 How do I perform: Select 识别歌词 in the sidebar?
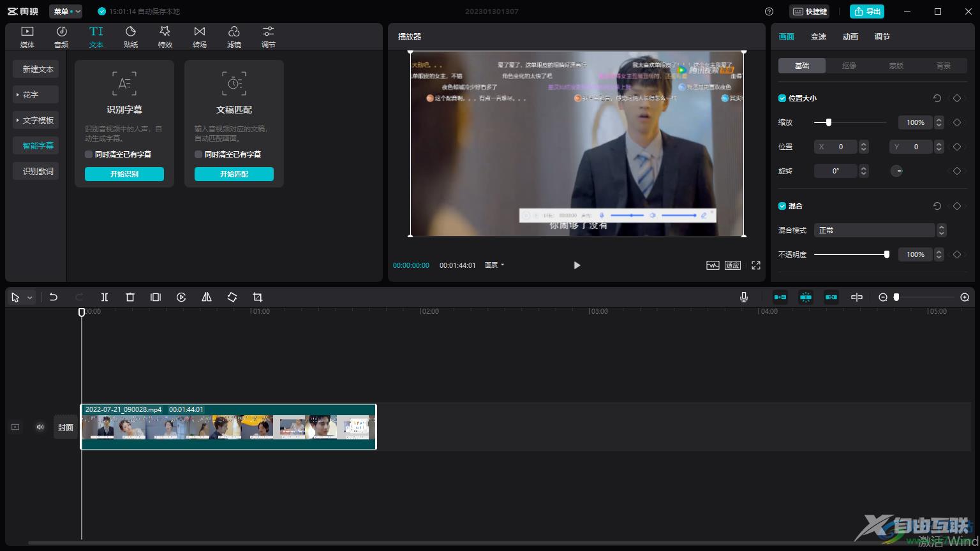click(x=36, y=171)
